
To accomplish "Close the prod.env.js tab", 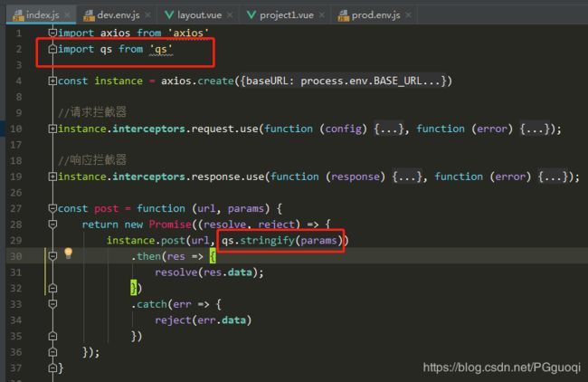I will (x=408, y=15).
